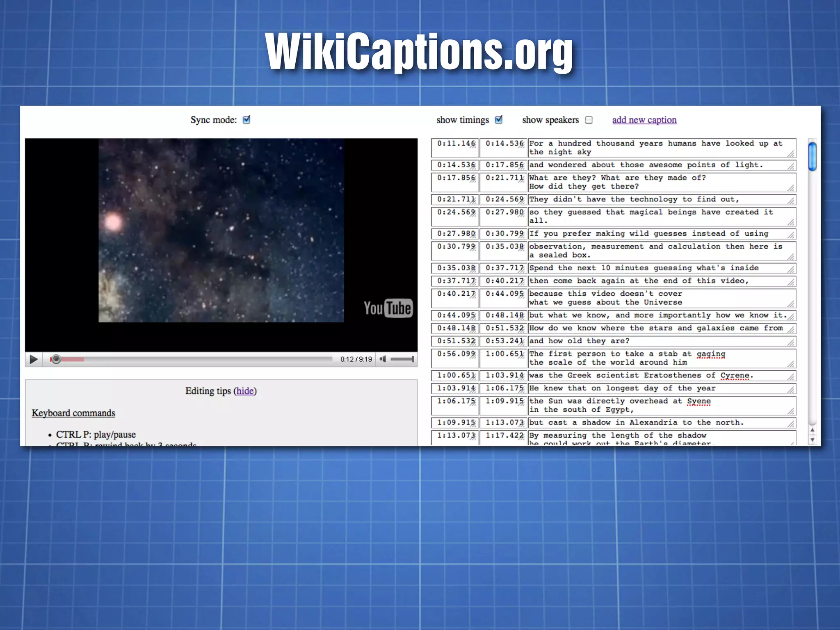This screenshot has height=630, width=840.
Task: Edit caption 'because this video doesn't cover'
Action: pos(662,298)
